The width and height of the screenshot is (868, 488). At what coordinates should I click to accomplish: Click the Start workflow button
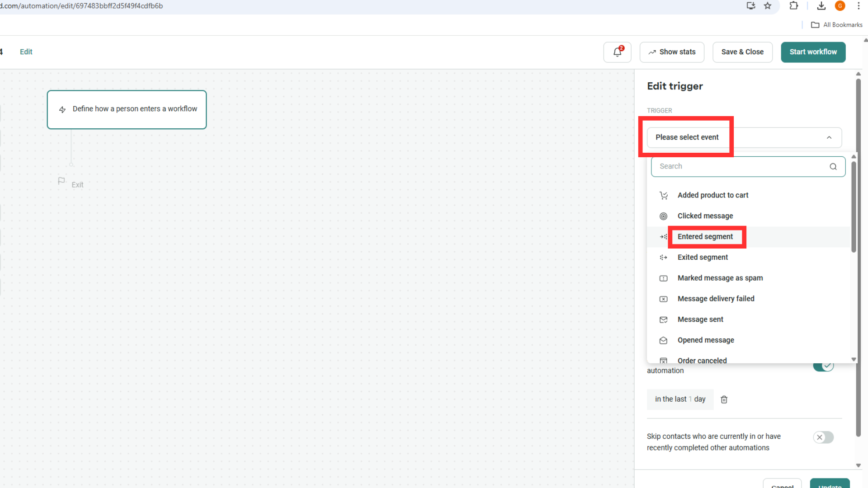click(x=813, y=52)
